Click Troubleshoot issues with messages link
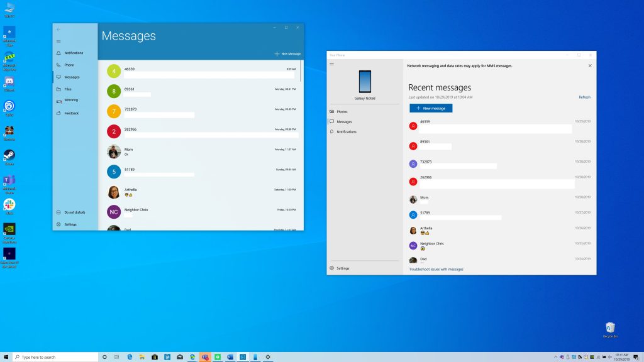Viewport: 644px width, 362px height. [x=436, y=269]
